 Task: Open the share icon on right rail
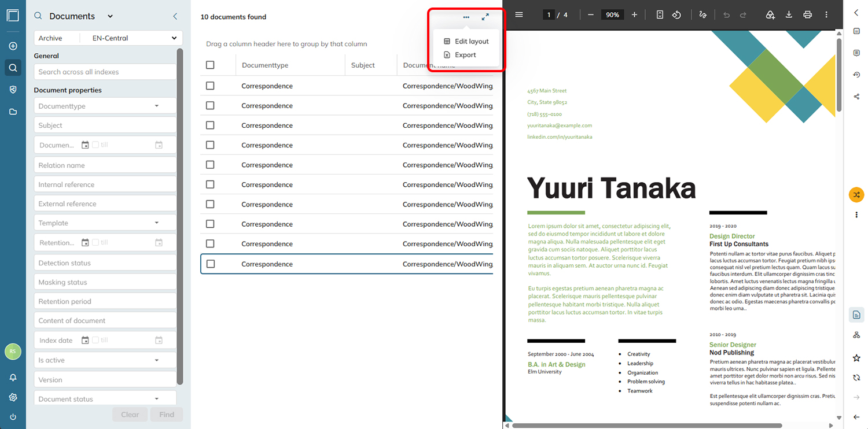tap(856, 97)
